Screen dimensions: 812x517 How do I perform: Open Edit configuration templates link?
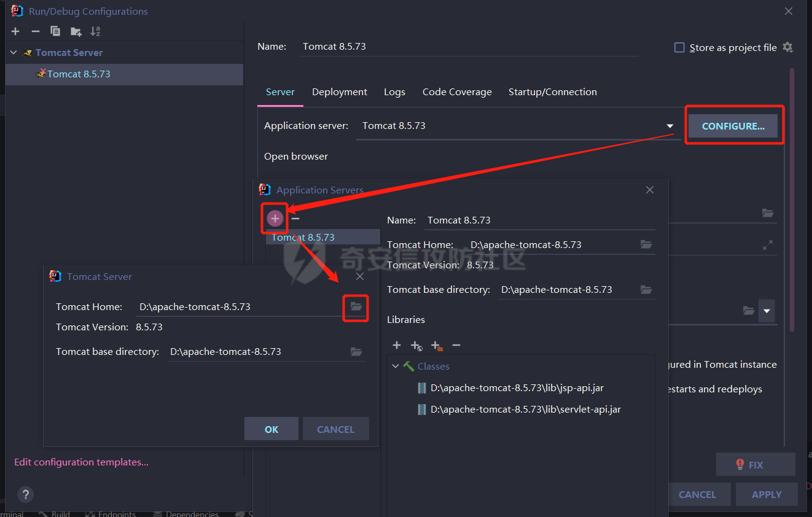[x=81, y=462]
